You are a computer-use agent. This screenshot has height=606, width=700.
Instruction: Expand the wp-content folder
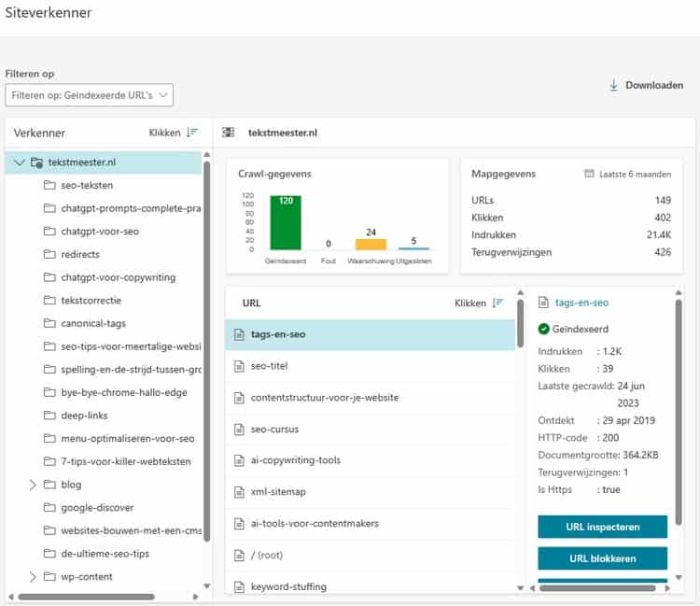(32, 576)
